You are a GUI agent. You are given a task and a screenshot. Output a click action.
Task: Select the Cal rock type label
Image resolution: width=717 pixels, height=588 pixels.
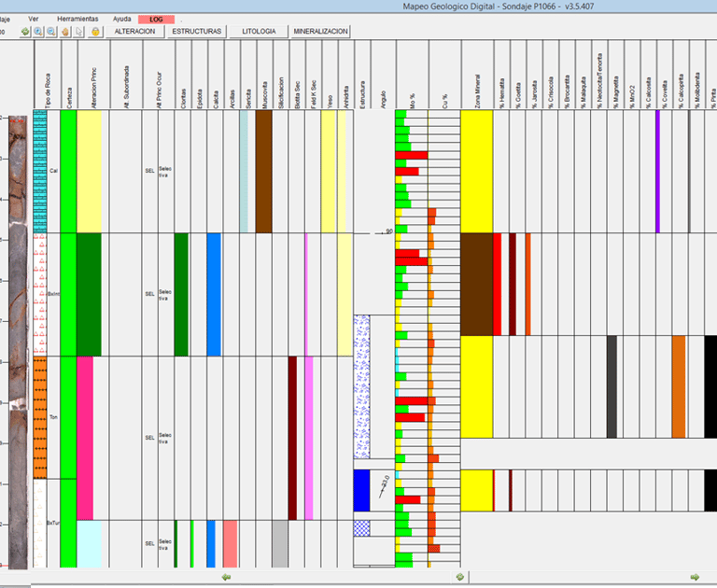coord(53,171)
